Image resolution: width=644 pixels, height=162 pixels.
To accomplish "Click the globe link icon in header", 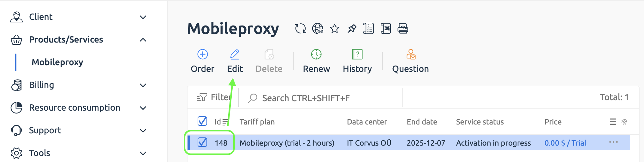I will click(318, 29).
